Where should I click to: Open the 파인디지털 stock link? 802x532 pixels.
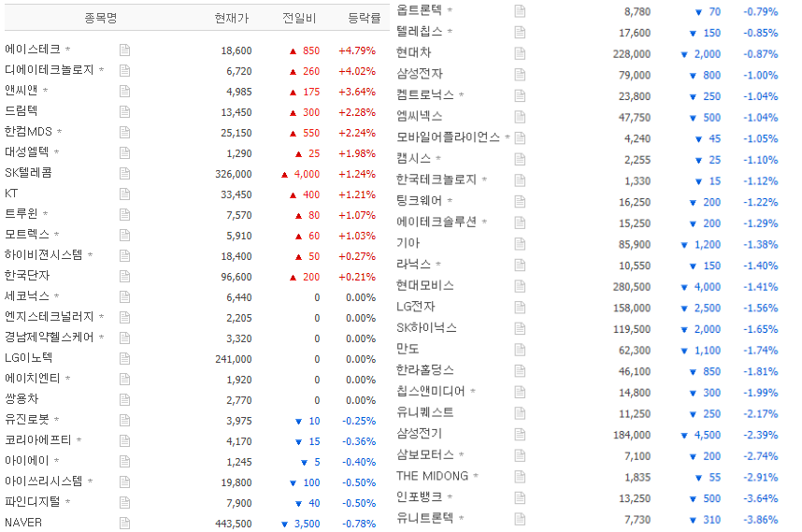33,502
